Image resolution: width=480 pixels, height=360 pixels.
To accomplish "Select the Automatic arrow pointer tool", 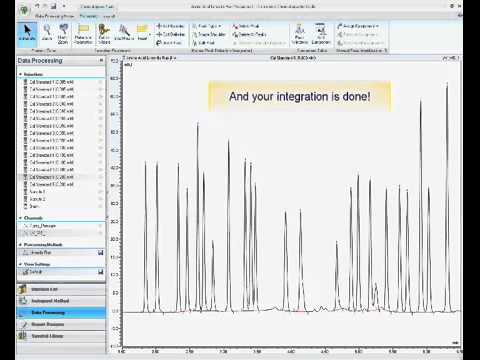I will (27, 33).
